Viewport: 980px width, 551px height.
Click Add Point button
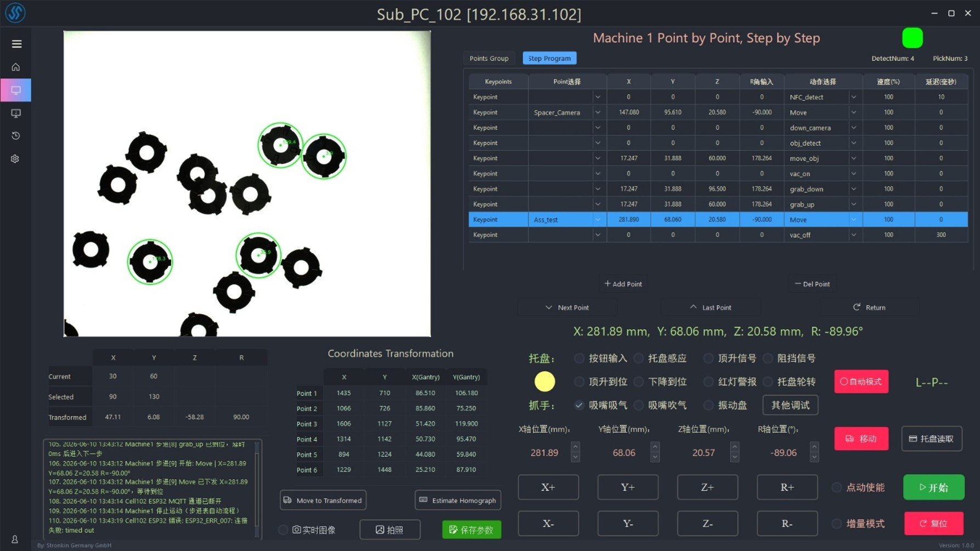(x=623, y=284)
